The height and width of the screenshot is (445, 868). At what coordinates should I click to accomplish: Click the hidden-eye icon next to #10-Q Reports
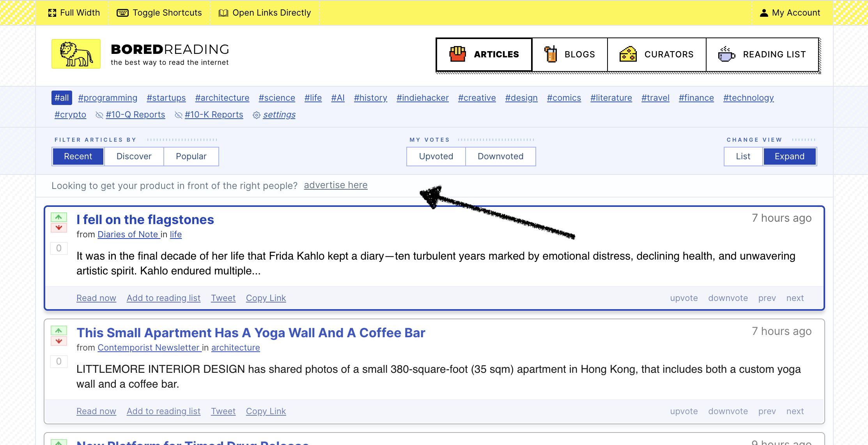[x=99, y=115]
